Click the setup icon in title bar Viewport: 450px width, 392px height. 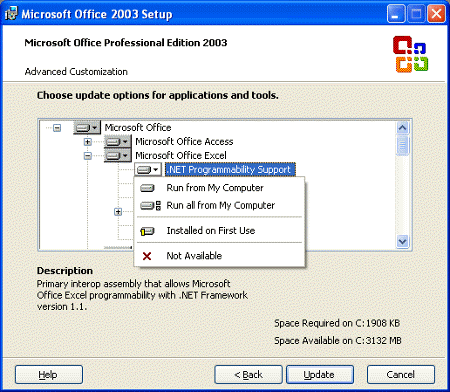(x=11, y=14)
